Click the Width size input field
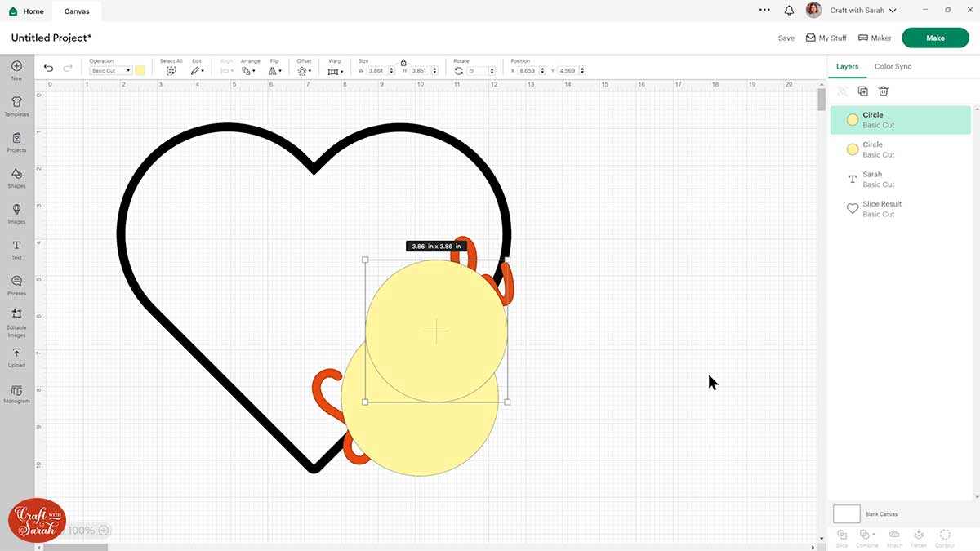Screen dimensions: 980x551 point(376,71)
